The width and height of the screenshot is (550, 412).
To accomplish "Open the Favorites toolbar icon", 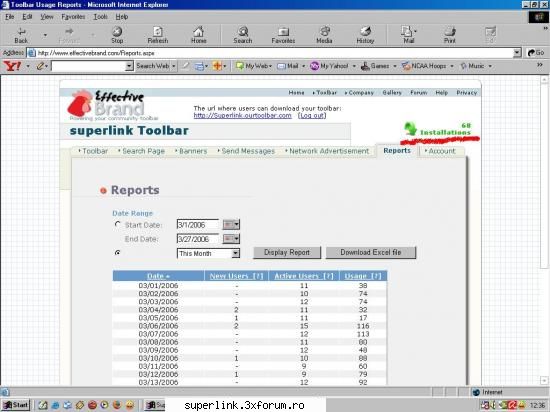I will (283, 35).
